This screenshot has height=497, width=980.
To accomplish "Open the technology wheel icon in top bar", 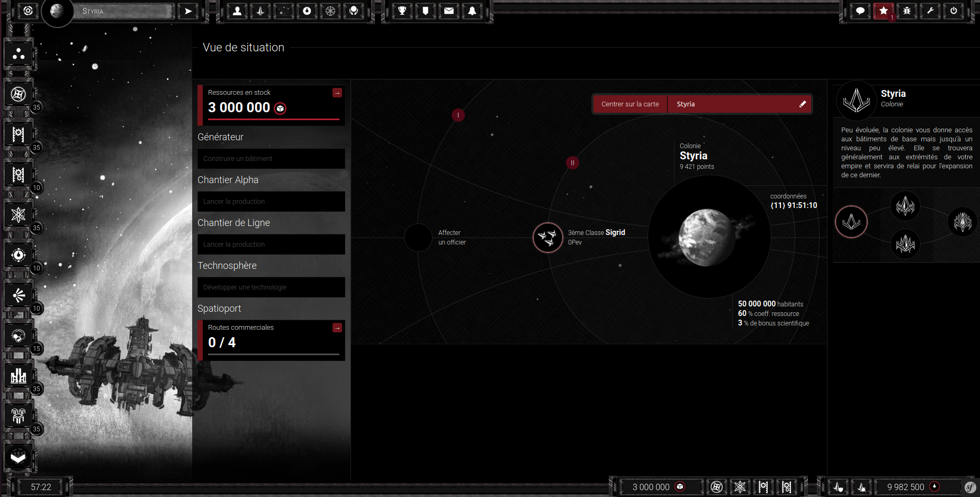I will click(330, 11).
